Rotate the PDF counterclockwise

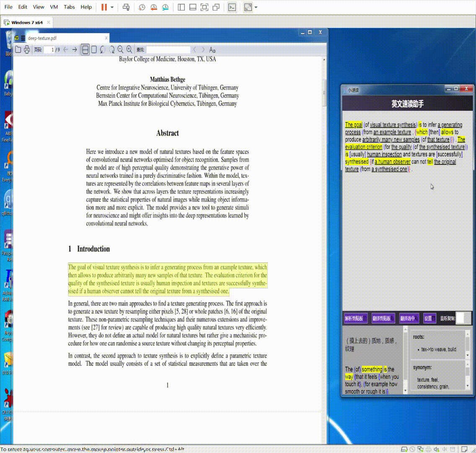click(x=103, y=49)
